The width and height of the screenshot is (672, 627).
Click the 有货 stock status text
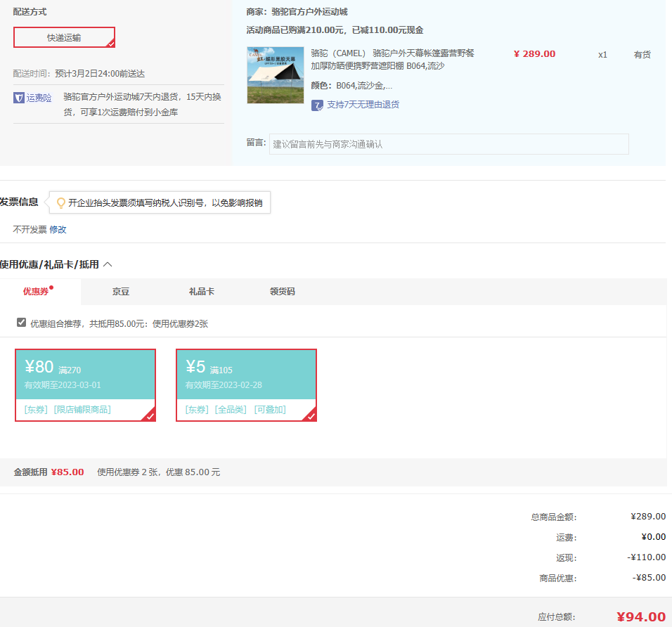tap(642, 54)
